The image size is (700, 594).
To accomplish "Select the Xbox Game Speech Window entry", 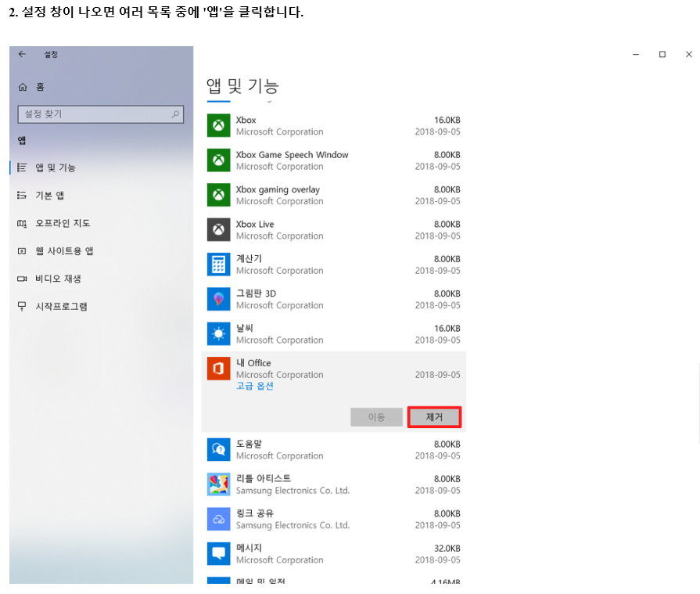I will (333, 160).
